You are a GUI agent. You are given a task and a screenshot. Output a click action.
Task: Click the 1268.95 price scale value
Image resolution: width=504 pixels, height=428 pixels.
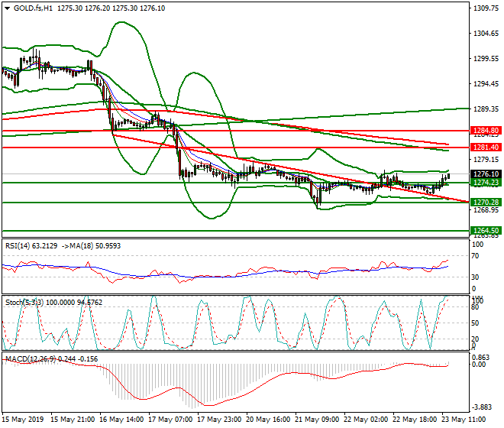pyautogui.click(x=486, y=210)
